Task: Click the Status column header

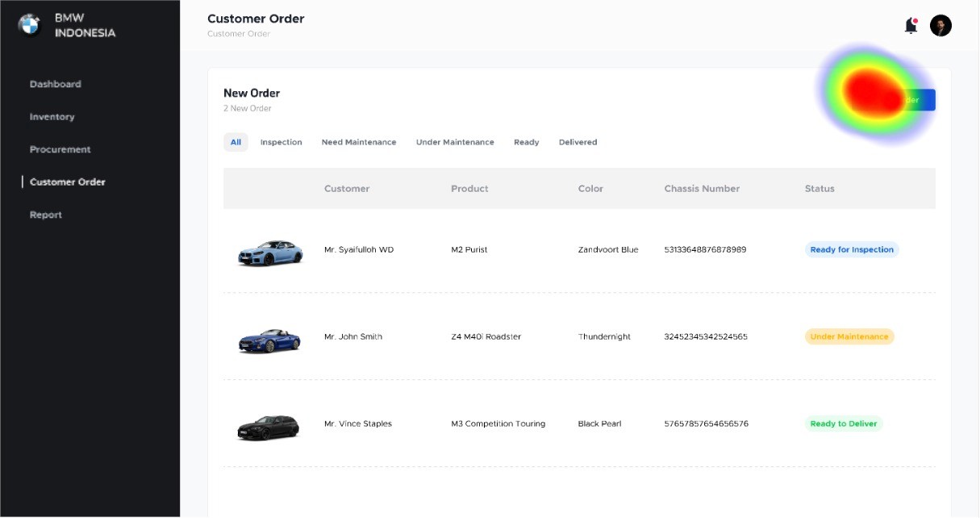Action: 819,189
